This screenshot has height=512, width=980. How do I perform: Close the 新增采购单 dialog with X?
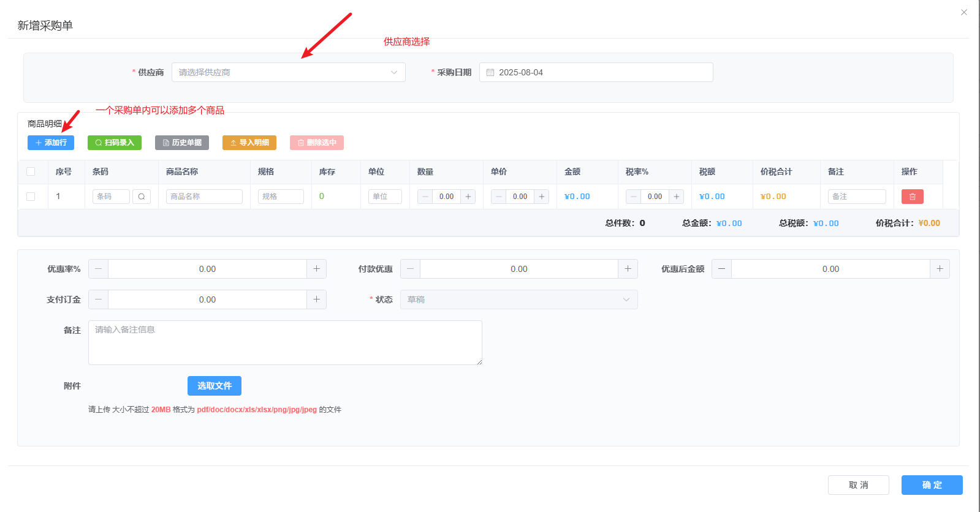964,12
